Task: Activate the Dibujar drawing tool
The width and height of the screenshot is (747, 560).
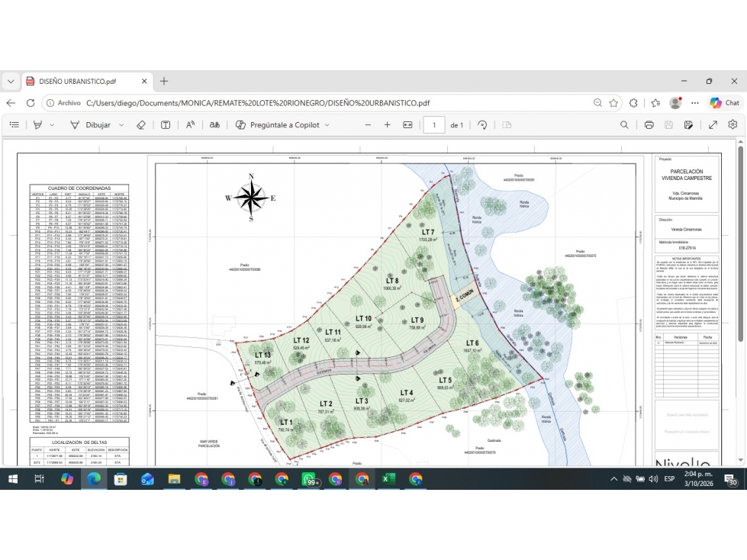Action: click(x=90, y=125)
